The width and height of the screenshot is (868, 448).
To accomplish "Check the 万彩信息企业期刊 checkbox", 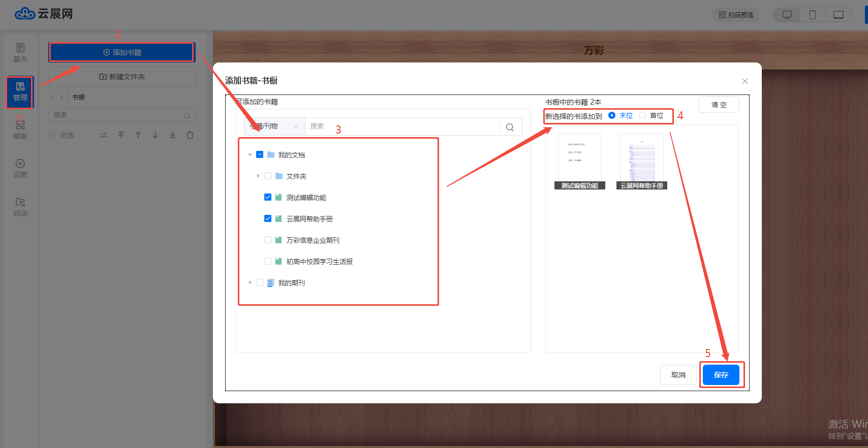I will click(x=268, y=240).
